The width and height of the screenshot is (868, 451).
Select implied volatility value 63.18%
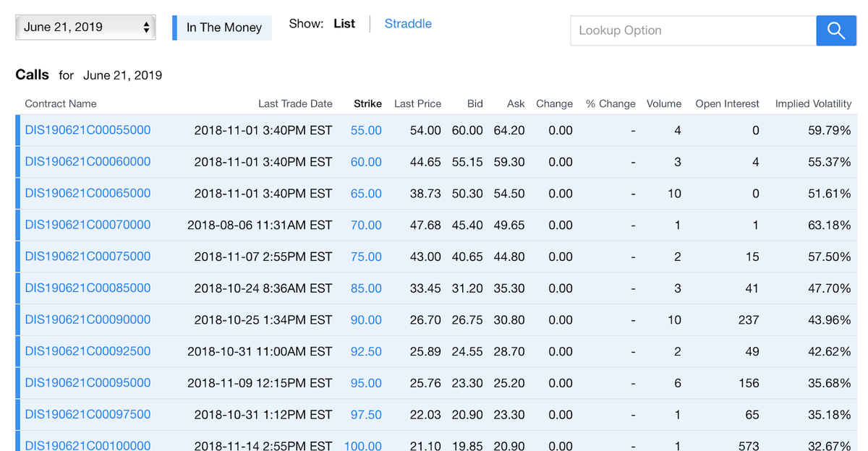click(829, 225)
